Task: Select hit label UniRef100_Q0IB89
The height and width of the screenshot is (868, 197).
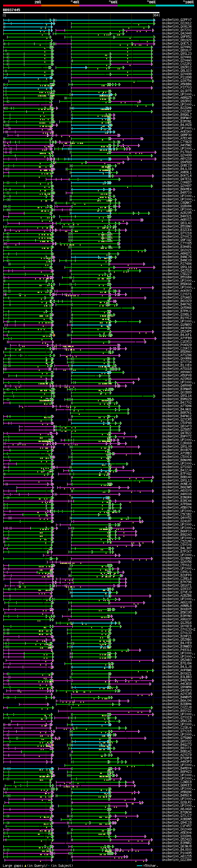Action: pyautogui.click(x=177, y=392)
